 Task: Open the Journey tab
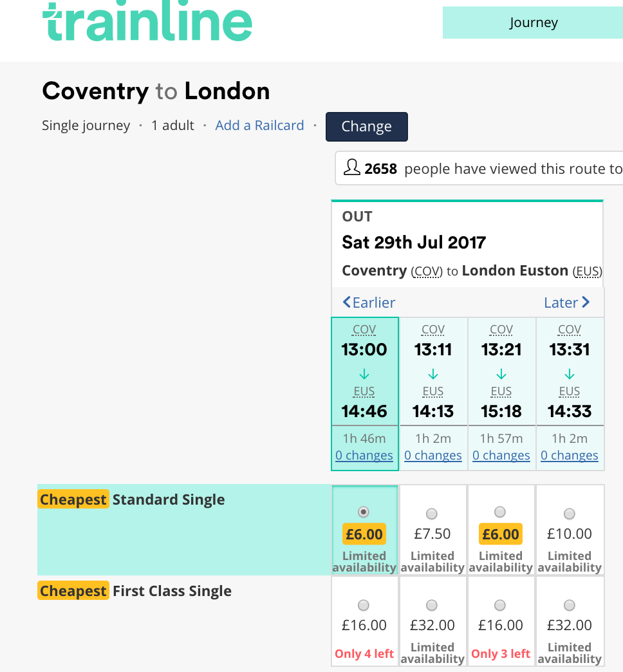click(x=533, y=23)
